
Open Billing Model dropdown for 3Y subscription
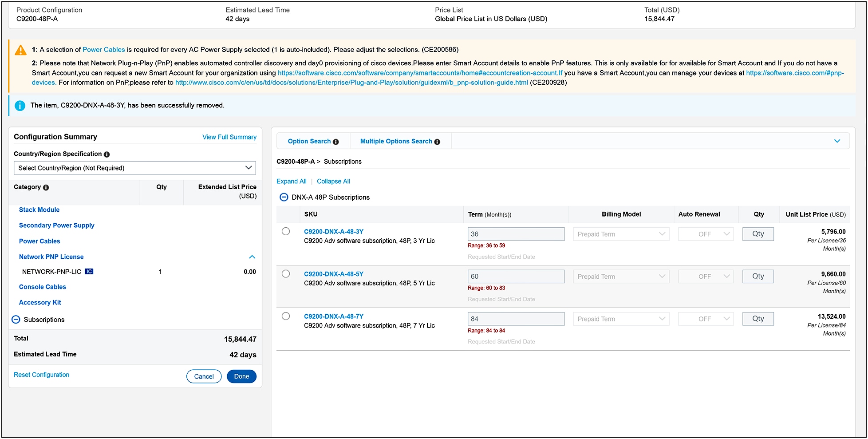pos(621,234)
